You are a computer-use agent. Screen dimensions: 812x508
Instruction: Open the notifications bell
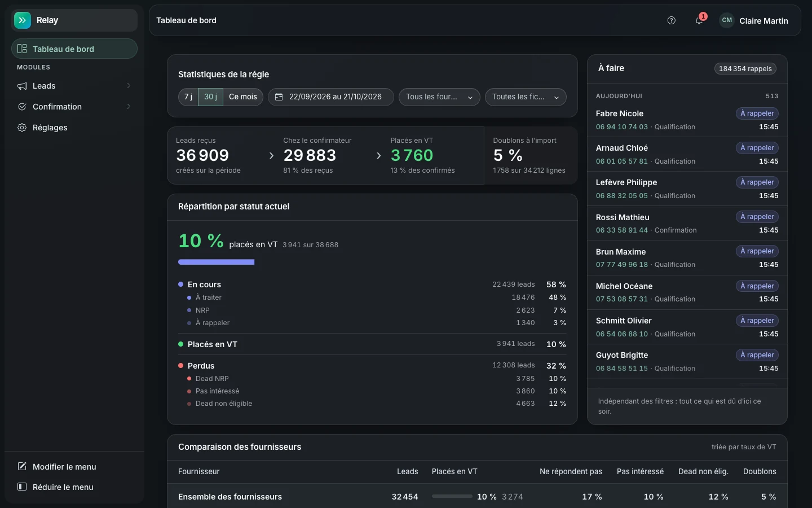coord(699,20)
